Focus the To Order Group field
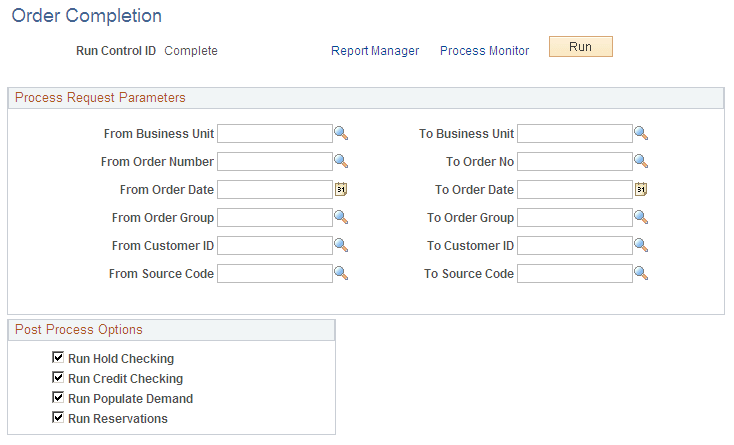The width and height of the screenshot is (734, 445). 574,218
